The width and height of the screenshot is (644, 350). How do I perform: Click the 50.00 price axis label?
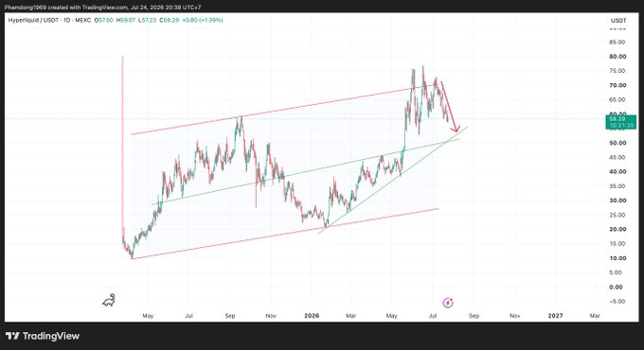tap(617, 143)
